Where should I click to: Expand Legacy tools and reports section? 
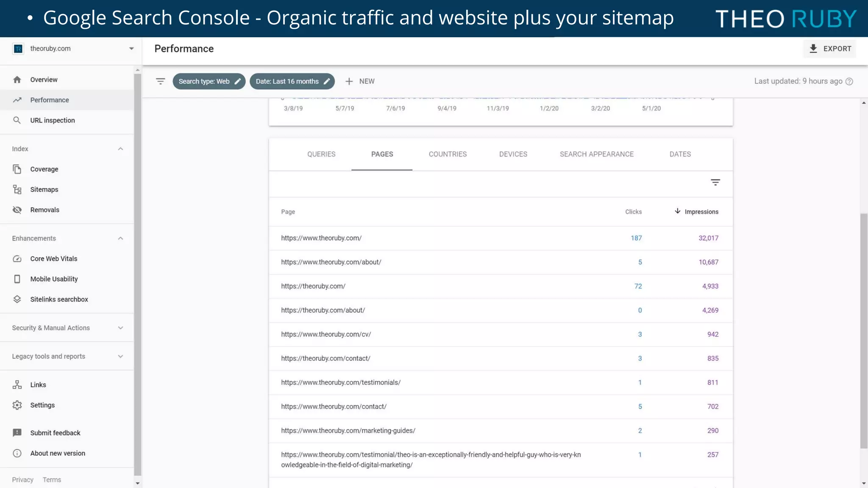pyautogui.click(x=120, y=356)
